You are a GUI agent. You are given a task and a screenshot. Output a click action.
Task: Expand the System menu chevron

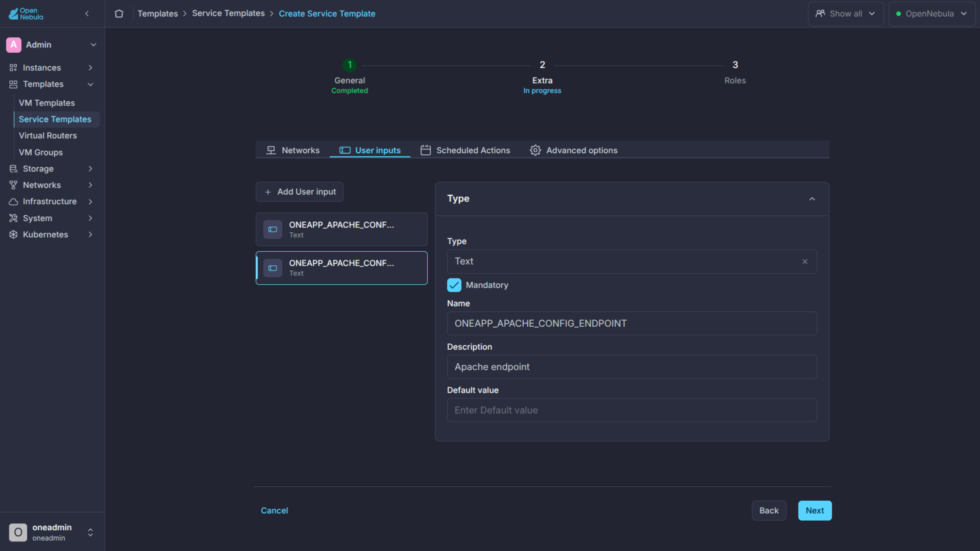point(91,218)
